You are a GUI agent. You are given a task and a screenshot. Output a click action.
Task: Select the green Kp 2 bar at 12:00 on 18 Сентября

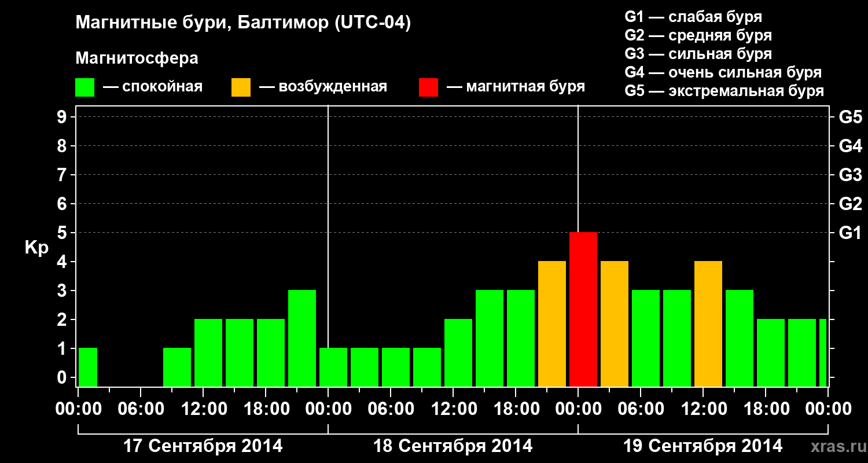[458, 353]
